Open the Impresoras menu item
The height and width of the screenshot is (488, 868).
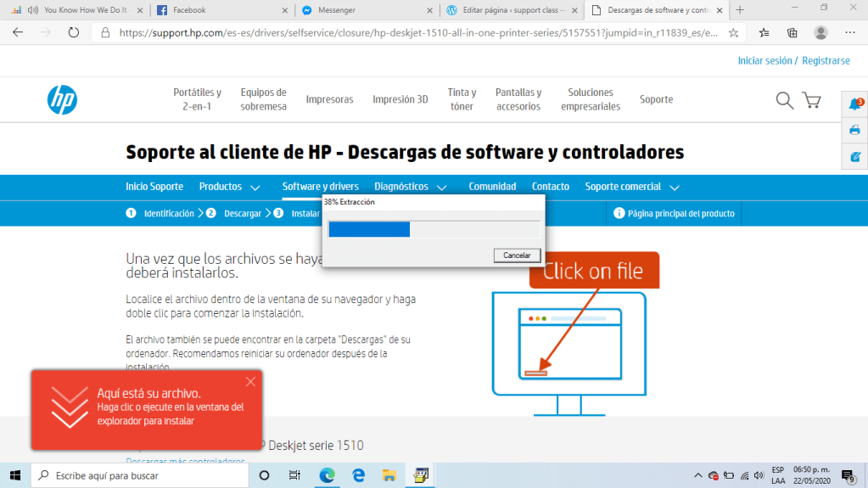(329, 99)
